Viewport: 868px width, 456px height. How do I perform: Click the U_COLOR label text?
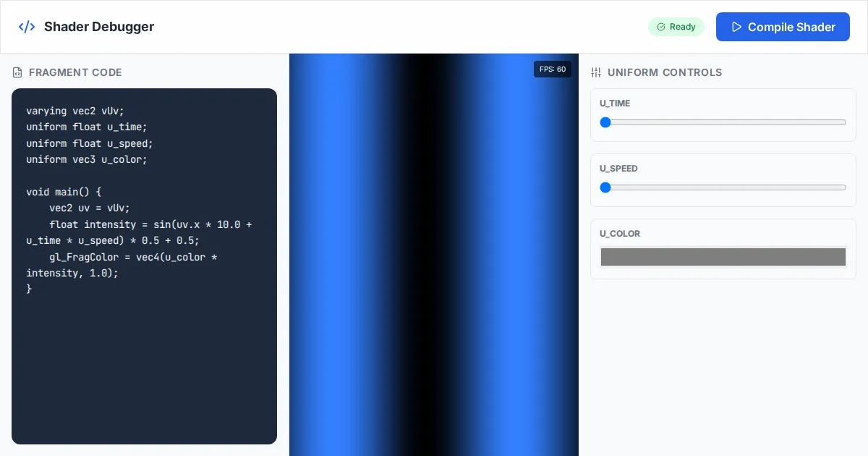tap(620, 234)
